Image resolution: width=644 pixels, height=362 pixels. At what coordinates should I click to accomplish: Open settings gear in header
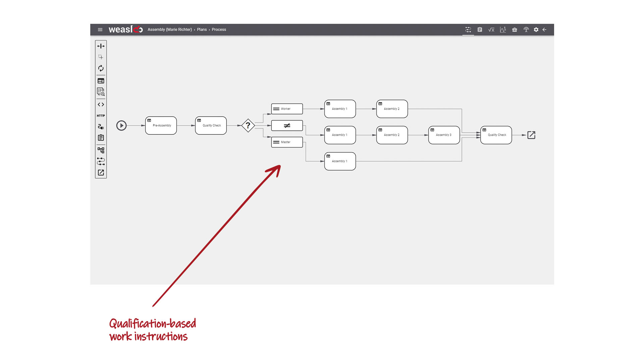536,29
